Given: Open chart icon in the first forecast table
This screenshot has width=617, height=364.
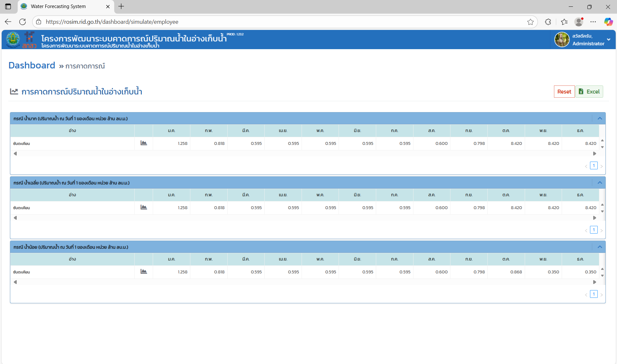Looking at the screenshot, I should pos(144,143).
